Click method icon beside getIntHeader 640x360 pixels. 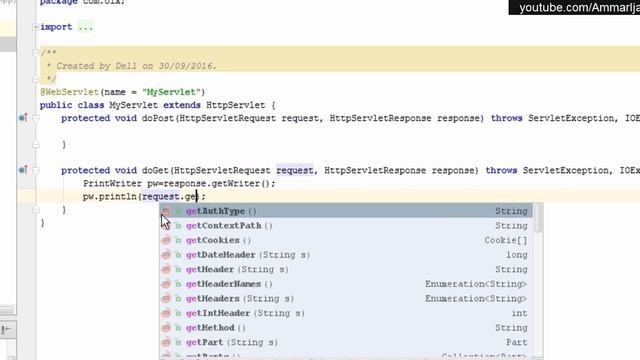tap(166, 313)
